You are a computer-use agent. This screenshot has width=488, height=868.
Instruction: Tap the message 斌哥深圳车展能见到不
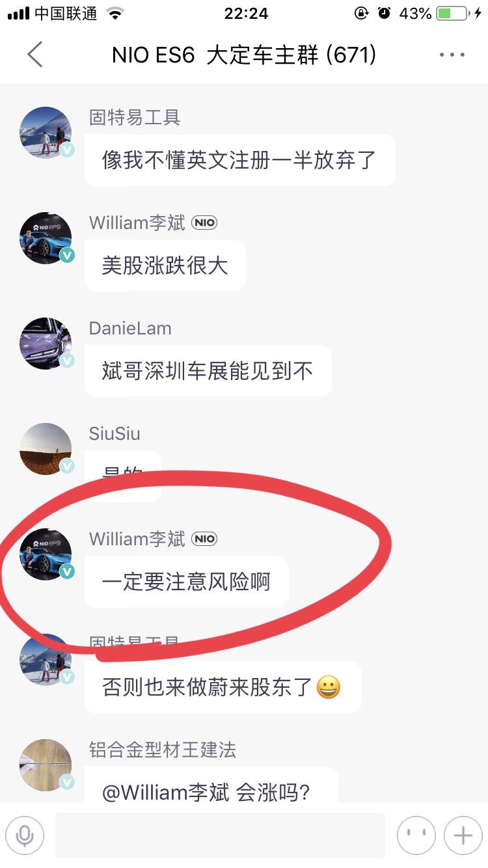pyautogui.click(x=208, y=371)
